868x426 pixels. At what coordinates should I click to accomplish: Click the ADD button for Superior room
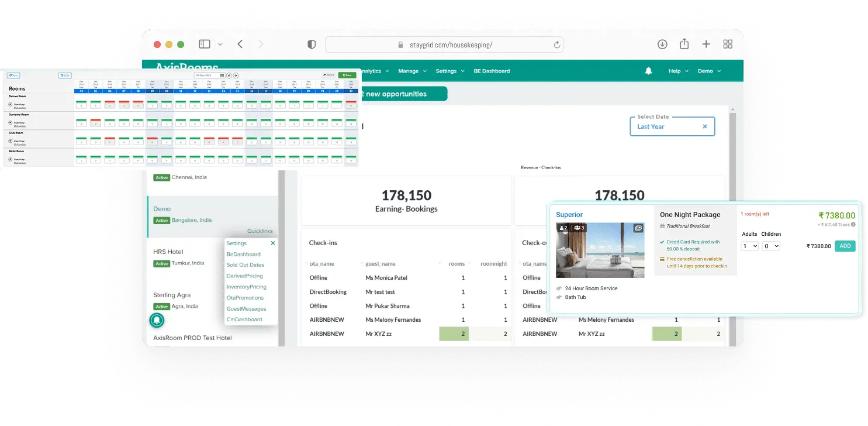click(845, 246)
